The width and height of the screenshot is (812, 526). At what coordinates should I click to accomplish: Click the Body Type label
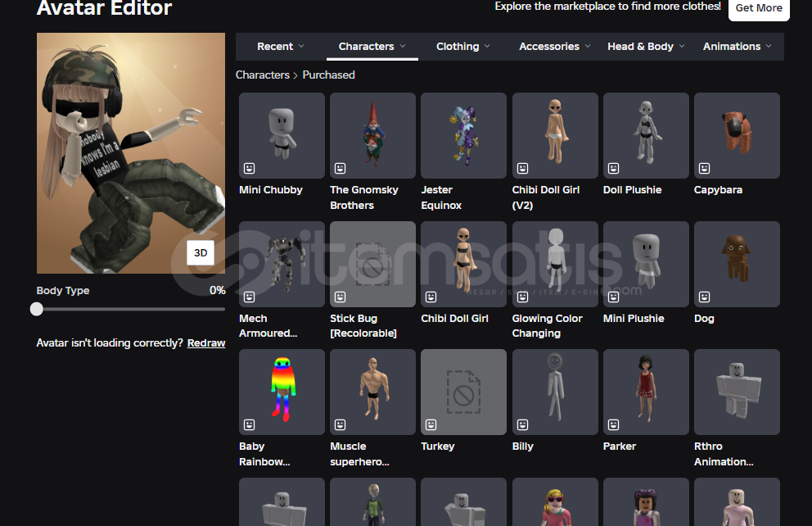[63, 291]
